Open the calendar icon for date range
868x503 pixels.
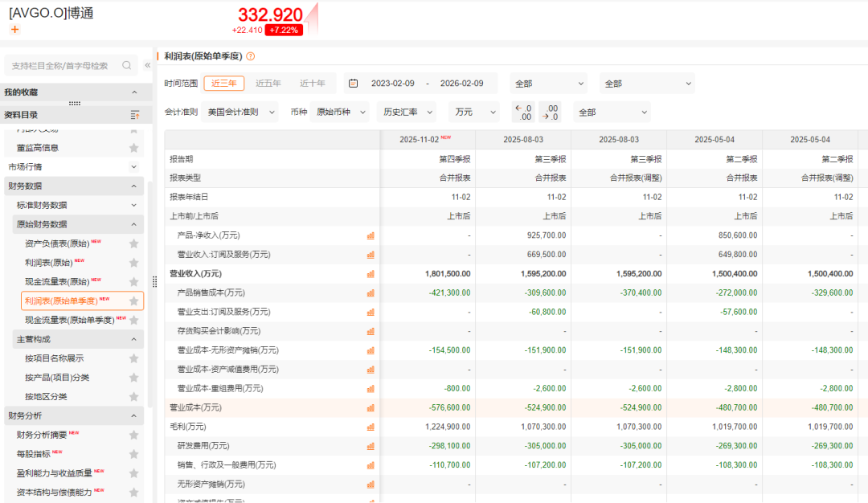tap(353, 83)
